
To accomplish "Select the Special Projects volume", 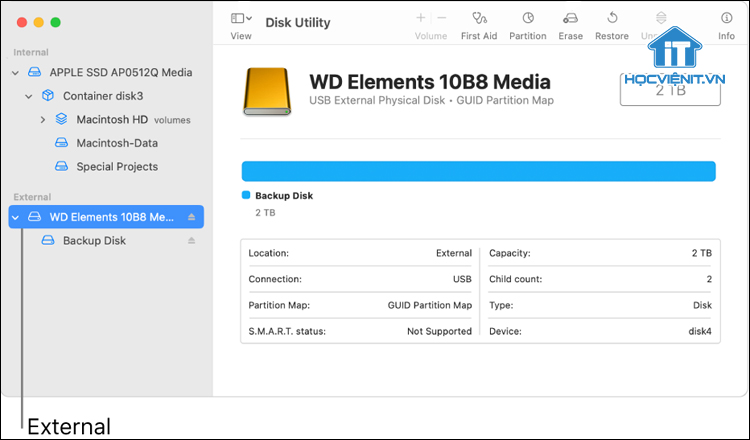I will [117, 166].
